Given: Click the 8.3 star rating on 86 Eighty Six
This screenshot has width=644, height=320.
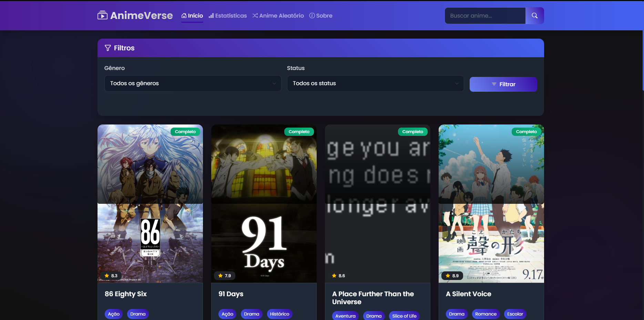Looking at the screenshot, I should (111, 276).
